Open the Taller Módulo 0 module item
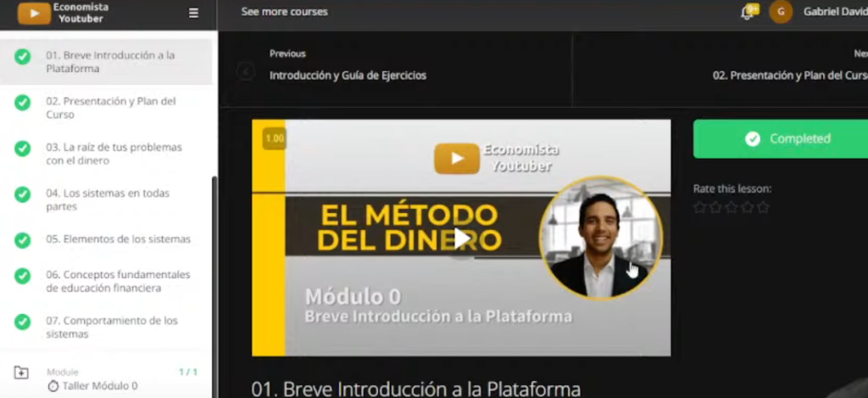Image resolution: width=868 pixels, height=398 pixels. coord(100,386)
